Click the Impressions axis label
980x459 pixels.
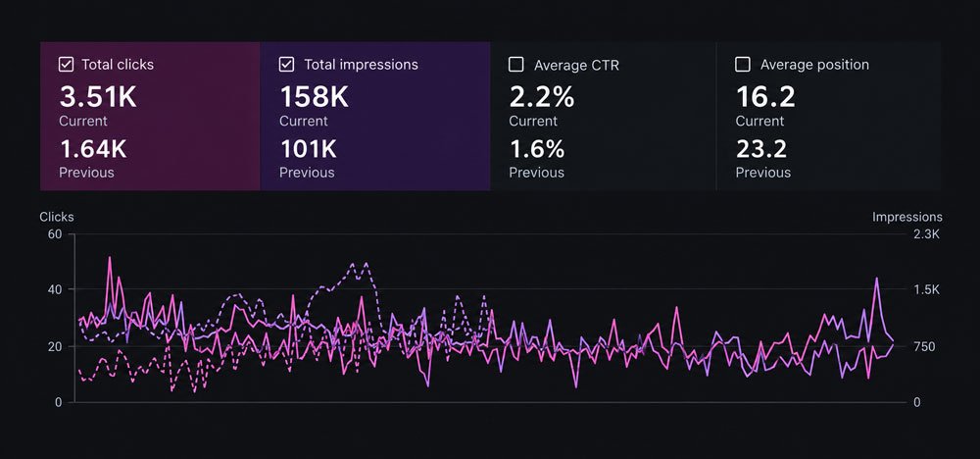click(x=906, y=217)
